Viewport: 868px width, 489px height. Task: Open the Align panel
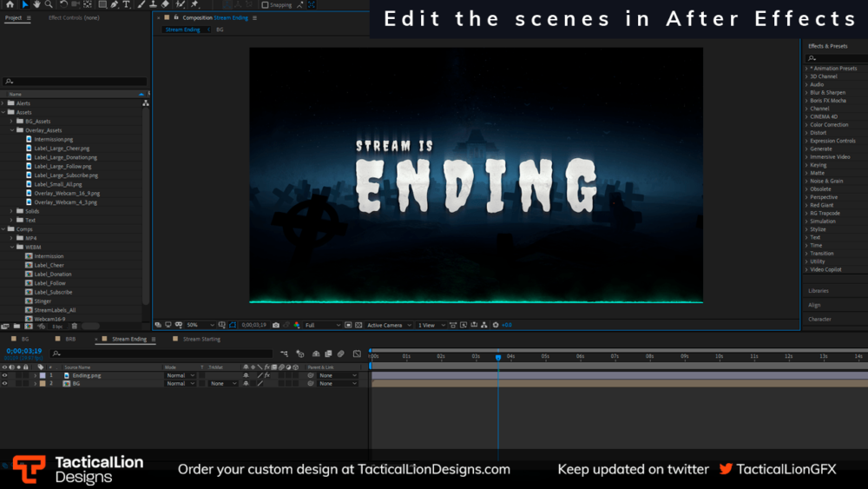[x=814, y=305]
